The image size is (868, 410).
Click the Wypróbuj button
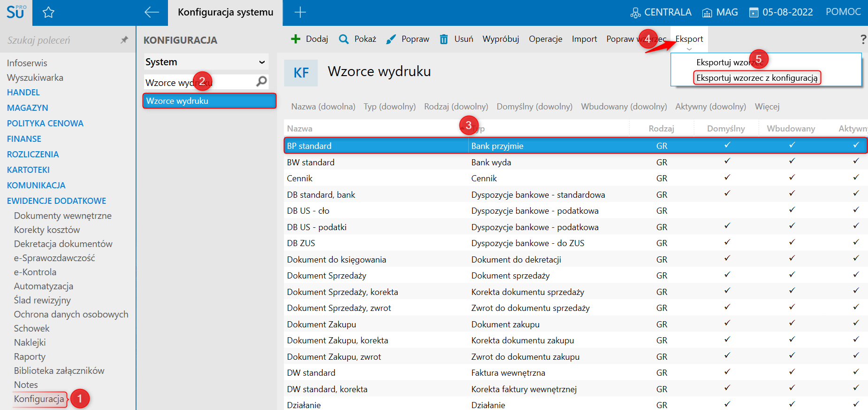tap(501, 39)
